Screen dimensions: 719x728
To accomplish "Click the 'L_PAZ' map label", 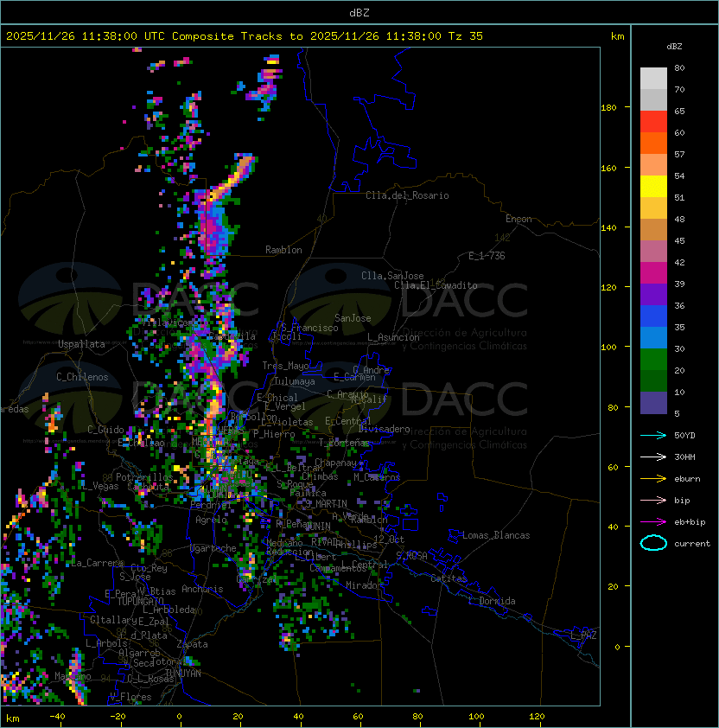I will click(x=583, y=635).
